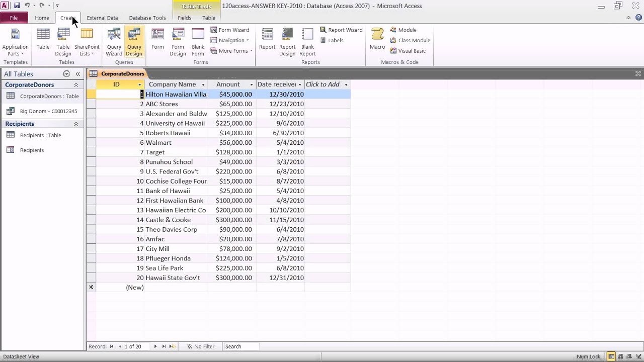Create a Blank Report
The height and width of the screenshot is (362, 644).
[x=307, y=42]
